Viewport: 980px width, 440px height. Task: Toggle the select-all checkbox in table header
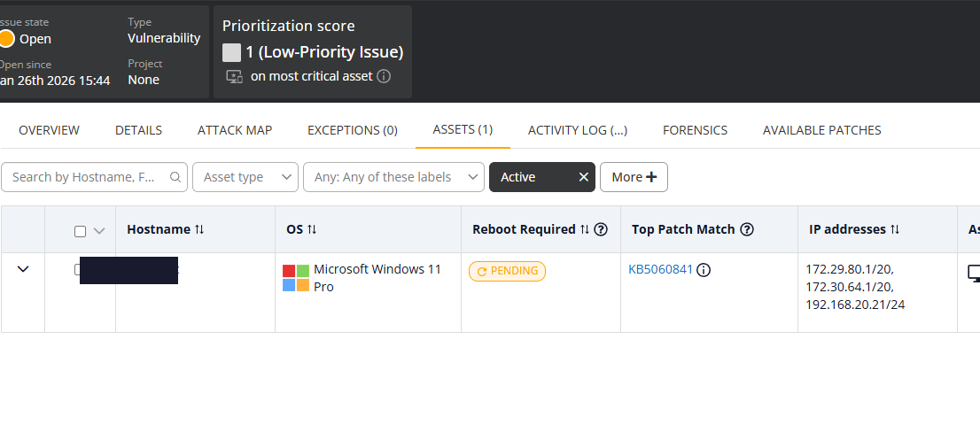80,231
